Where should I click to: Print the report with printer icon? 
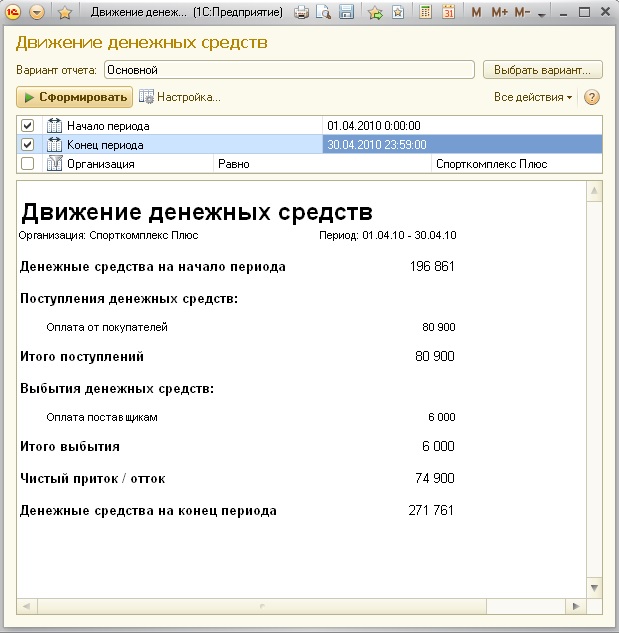coord(301,13)
